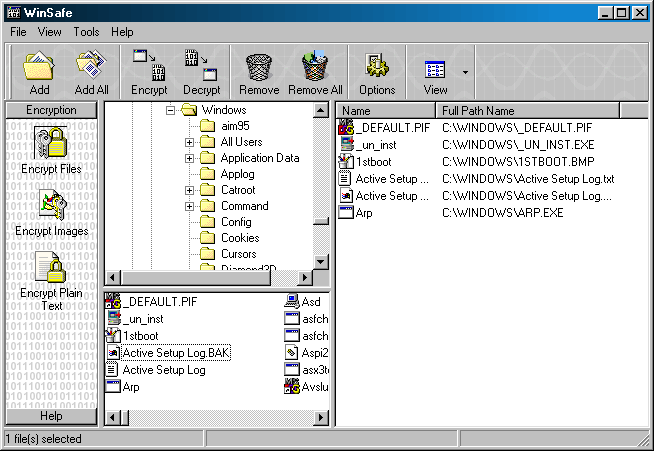Collapse the Windows folder tree node

tap(170, 110)
